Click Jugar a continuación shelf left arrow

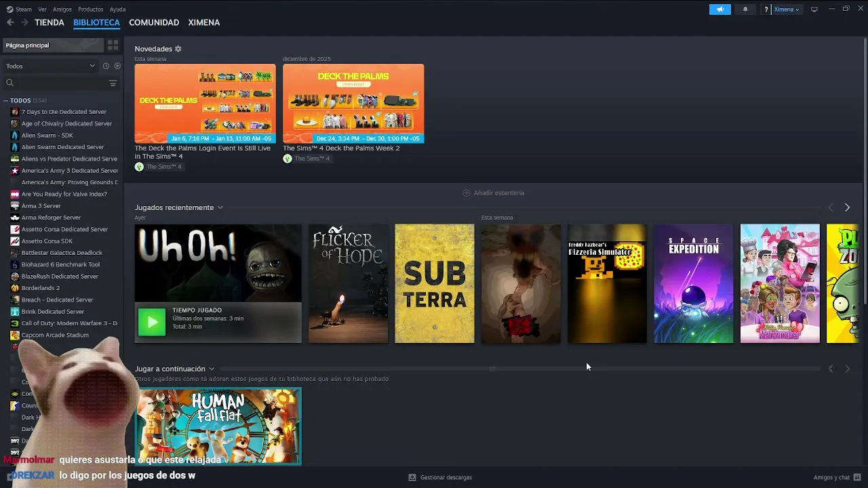(x=831, y=369)
